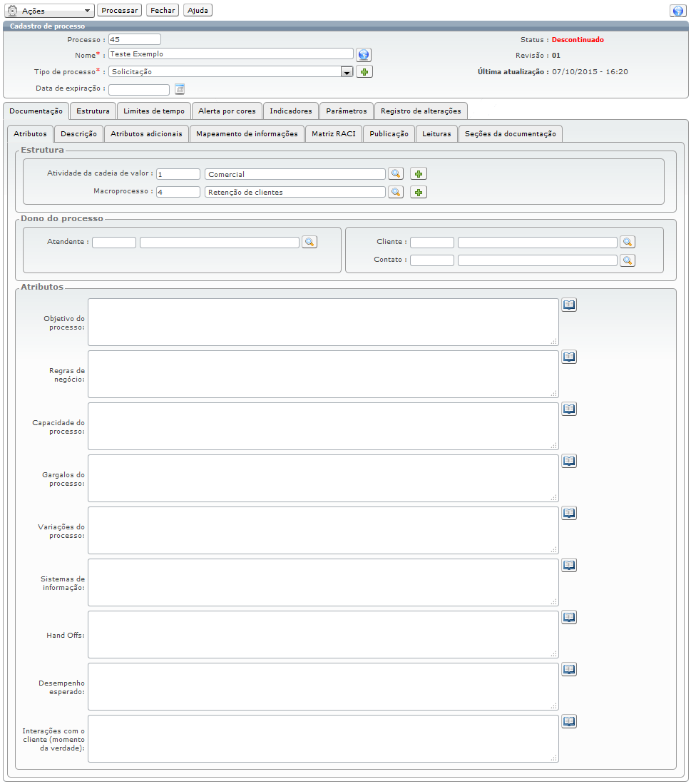Switch to the Estrutura tab
This screenshot has width=691, height=784.
[x=93, y=111]
